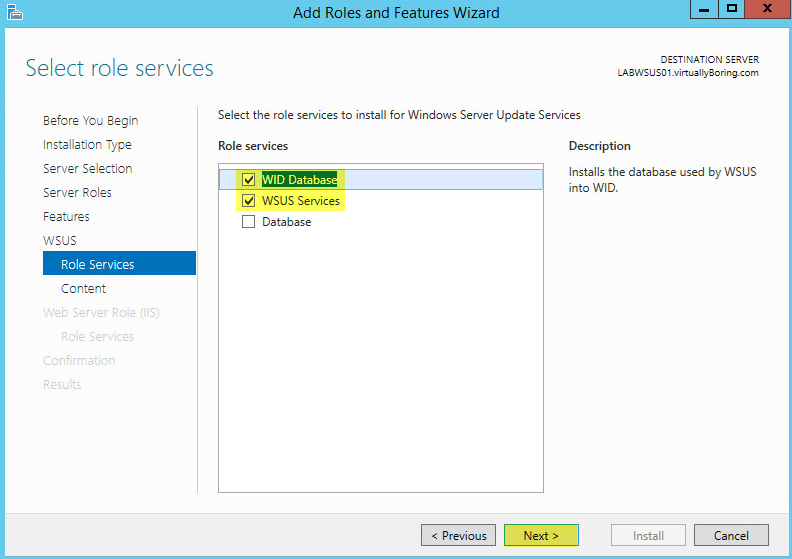The width and height of the screenshot is (792, 559).
Task: Select the Database row label
Action: click(286, 222)
